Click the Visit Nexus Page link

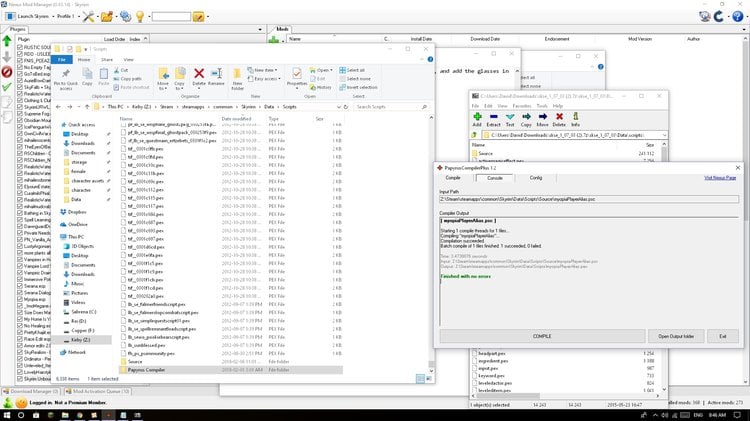tap(720, 177)
